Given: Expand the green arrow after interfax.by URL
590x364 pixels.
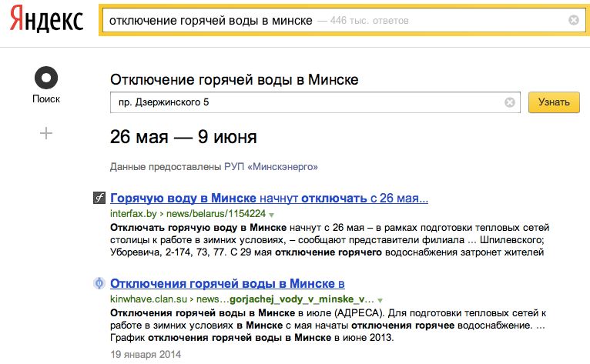Looking at the screenshot, I should click(x=272, y=213).
